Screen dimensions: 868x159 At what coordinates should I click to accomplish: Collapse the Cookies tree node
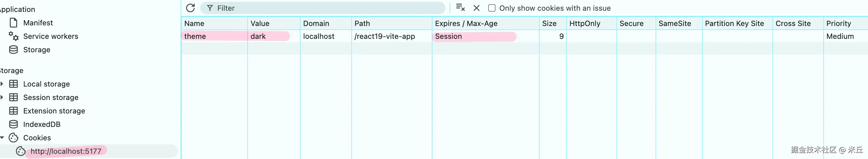[x=2, y=138]
